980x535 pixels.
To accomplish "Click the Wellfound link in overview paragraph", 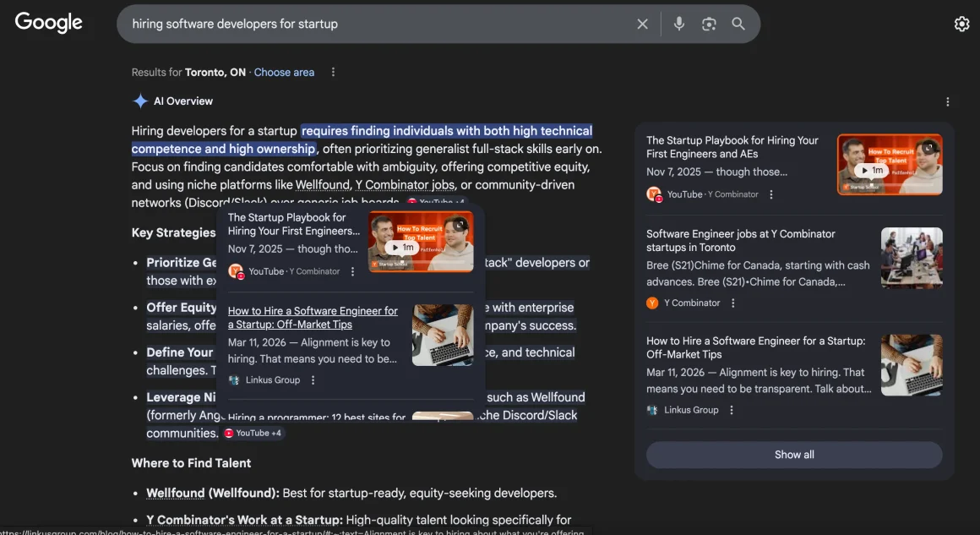I will (323, 185).
